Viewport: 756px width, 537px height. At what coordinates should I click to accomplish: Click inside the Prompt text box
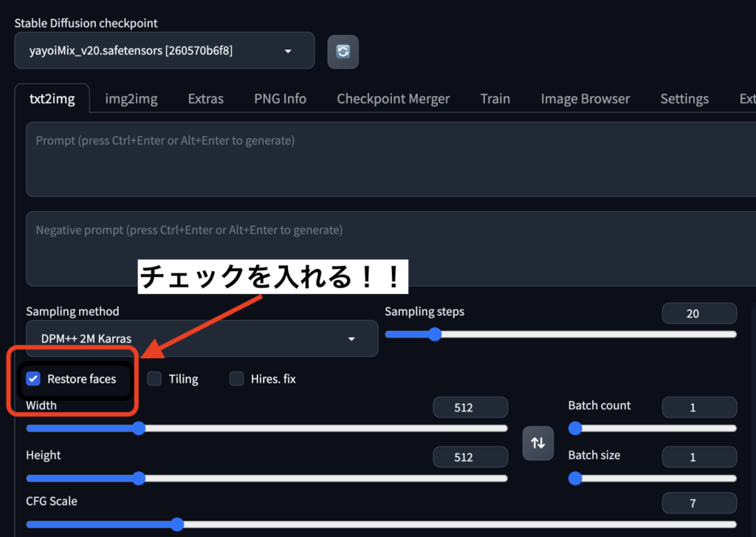tap(391, 159)
